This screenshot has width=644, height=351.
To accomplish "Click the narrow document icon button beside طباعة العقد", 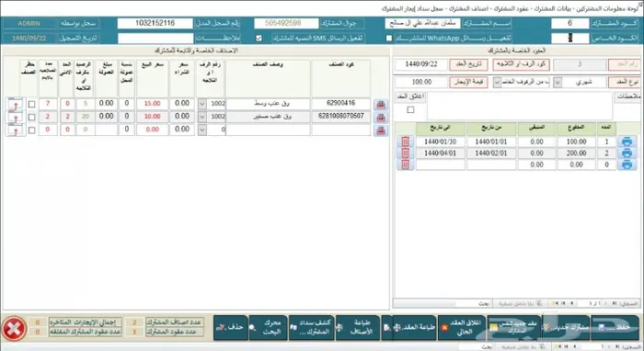I will (x=387, y=328).
